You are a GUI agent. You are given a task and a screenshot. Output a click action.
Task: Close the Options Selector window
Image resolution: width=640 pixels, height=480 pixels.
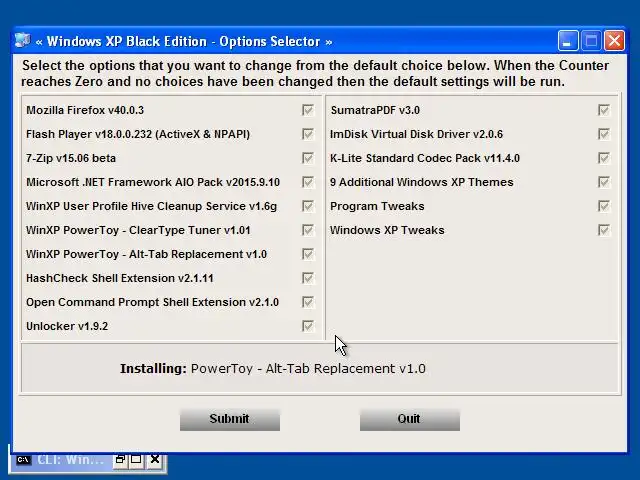(614, 41)
